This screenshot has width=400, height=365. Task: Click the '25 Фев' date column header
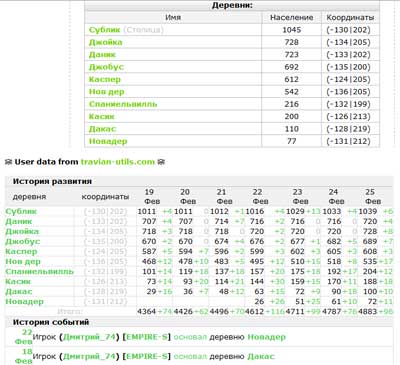373,197
